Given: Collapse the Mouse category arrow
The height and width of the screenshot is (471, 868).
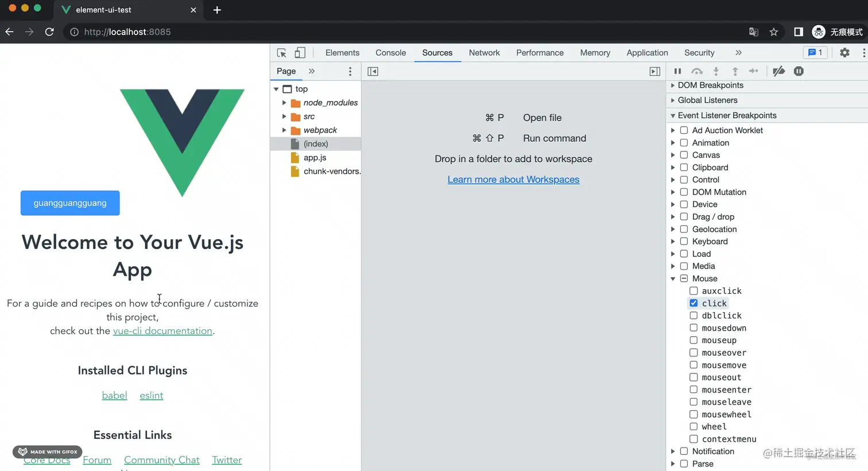Looking at the screenshot, I should tap(673, 279).
